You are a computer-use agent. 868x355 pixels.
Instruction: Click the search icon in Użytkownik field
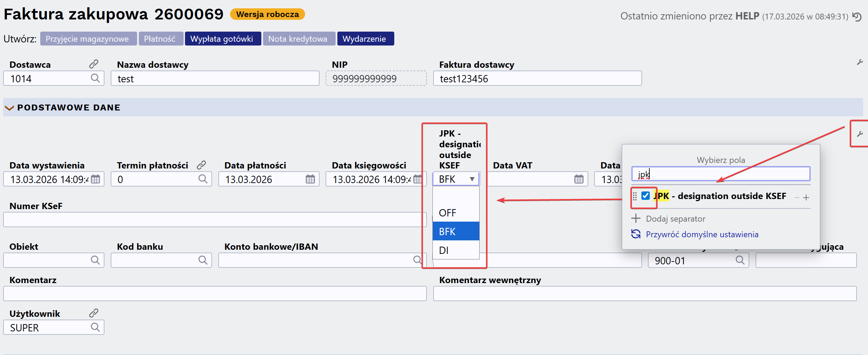[95, 327]
